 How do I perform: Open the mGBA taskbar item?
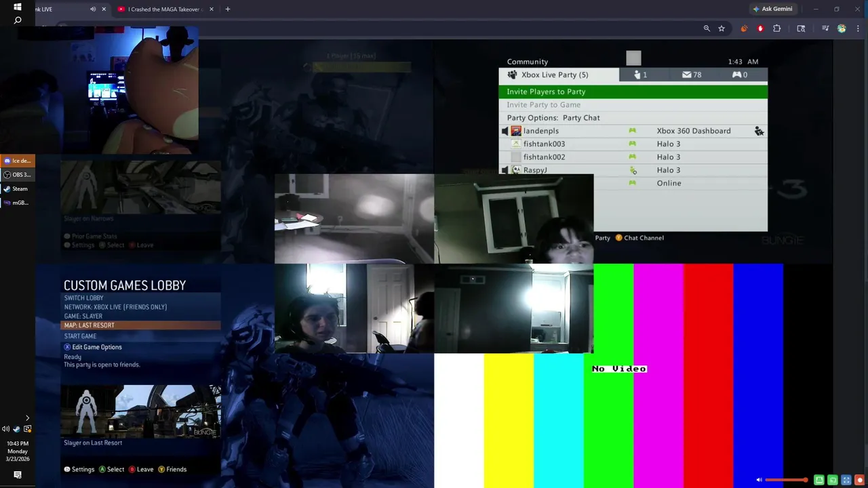[18, 203]
